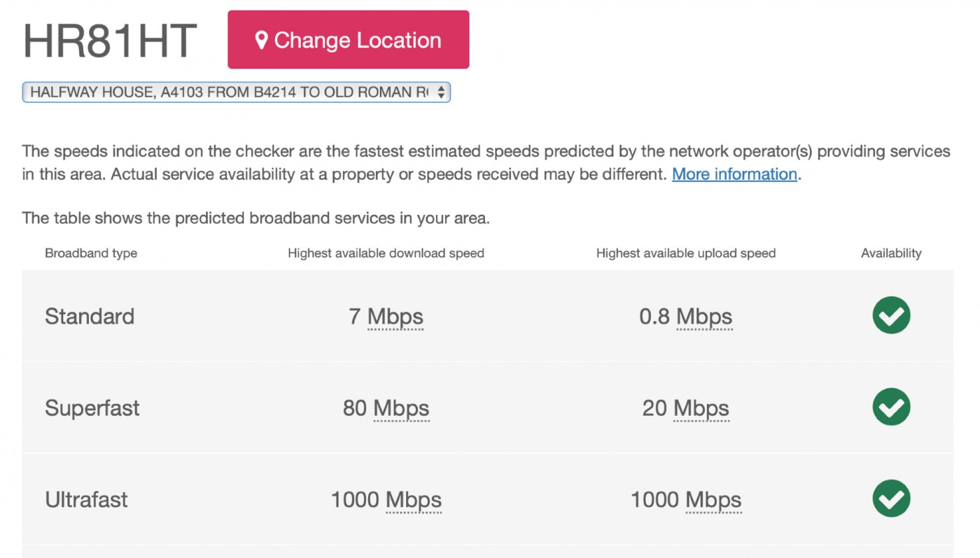The image size is (980, 558).
Task: Click the address selector up-down arrows
Action: 441,92
